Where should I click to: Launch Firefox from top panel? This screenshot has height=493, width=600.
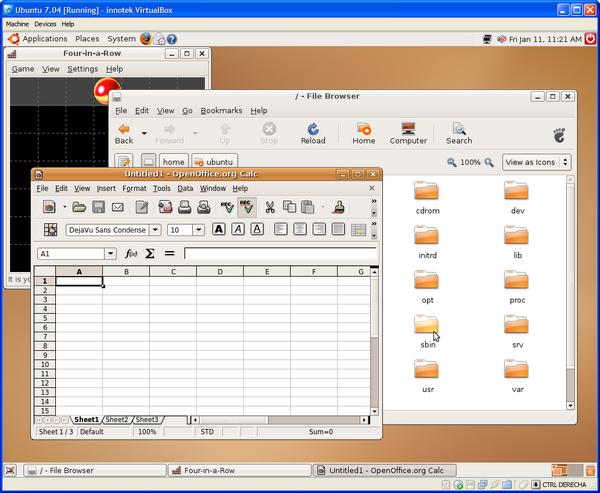(146, 39)
